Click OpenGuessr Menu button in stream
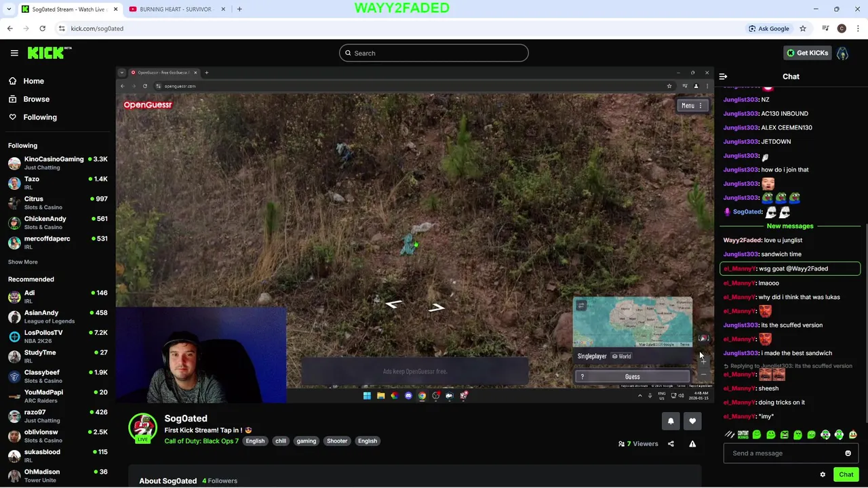The height and width of the screenshot is (488, 868). pos(692,106)
